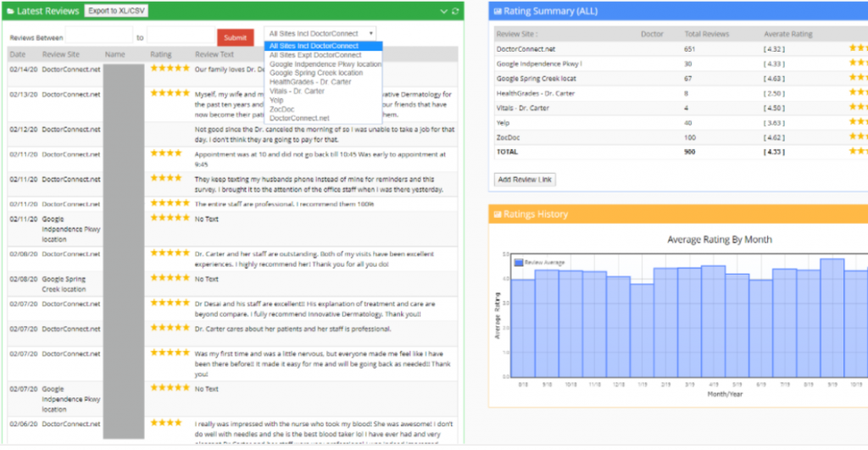Select All Sites Expt DoctorConnect option
This screenshot has width=868, height=450.
323,55
